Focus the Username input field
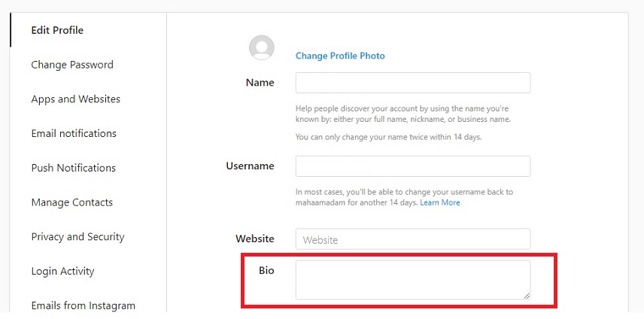This screenshot has width=644, height=319. (413, 166)
